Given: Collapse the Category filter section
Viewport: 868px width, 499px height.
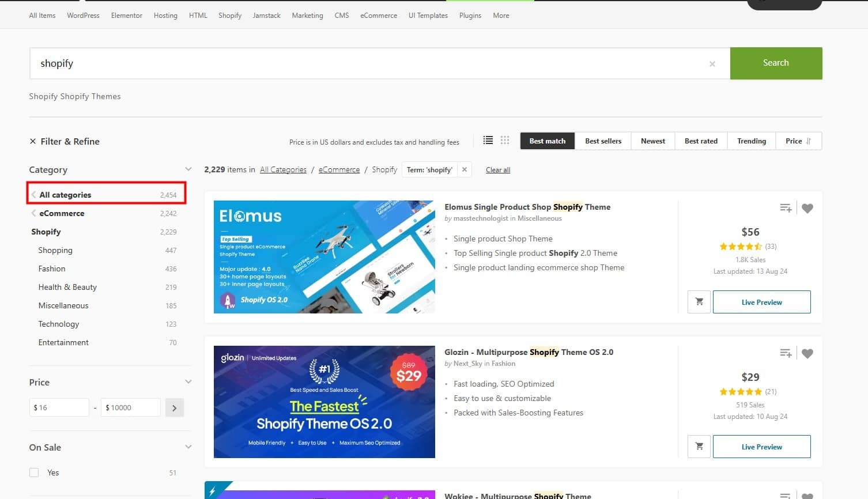Looking at the screenshot, I should click(x=188, y=169).
